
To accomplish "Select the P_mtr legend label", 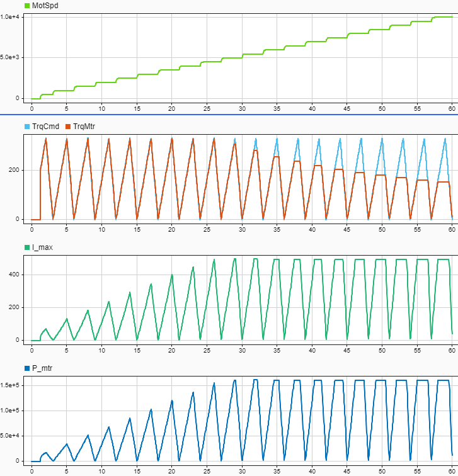I will [x=43, y=368].
